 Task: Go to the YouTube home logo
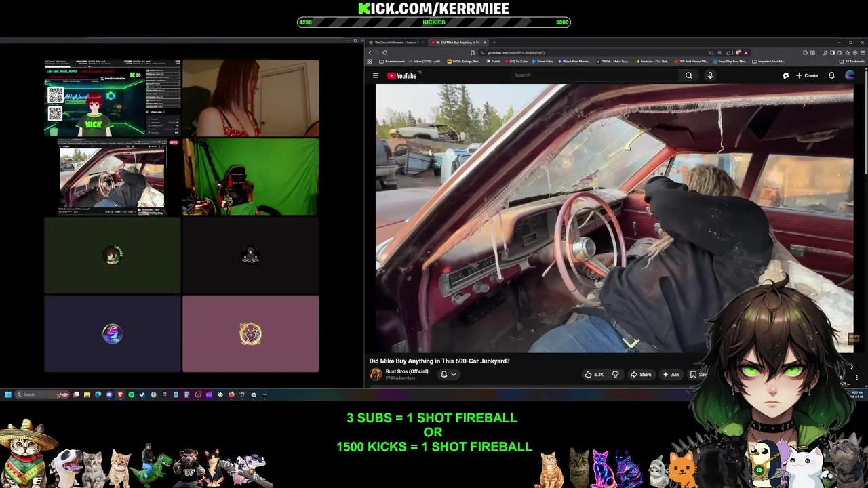pos(401,75)
